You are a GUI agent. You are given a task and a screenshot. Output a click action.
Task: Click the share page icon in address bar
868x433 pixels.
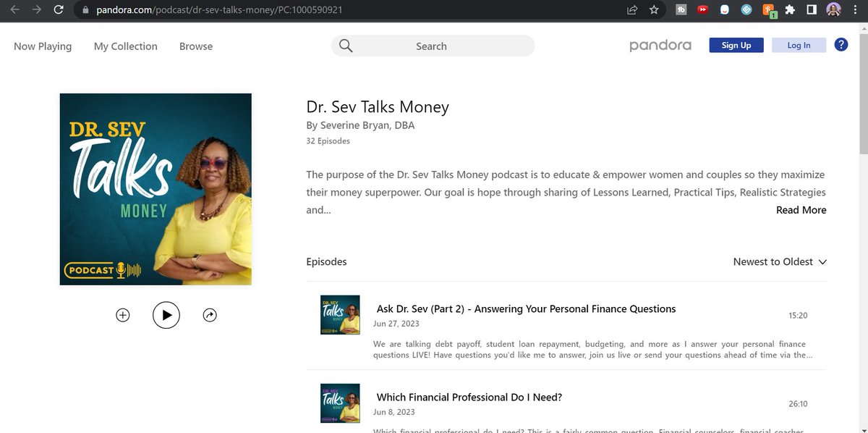pos(632,10)
